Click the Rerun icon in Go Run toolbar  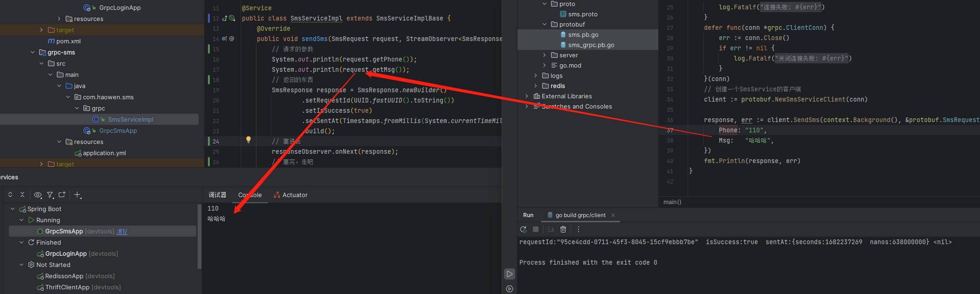pos(524,229)
